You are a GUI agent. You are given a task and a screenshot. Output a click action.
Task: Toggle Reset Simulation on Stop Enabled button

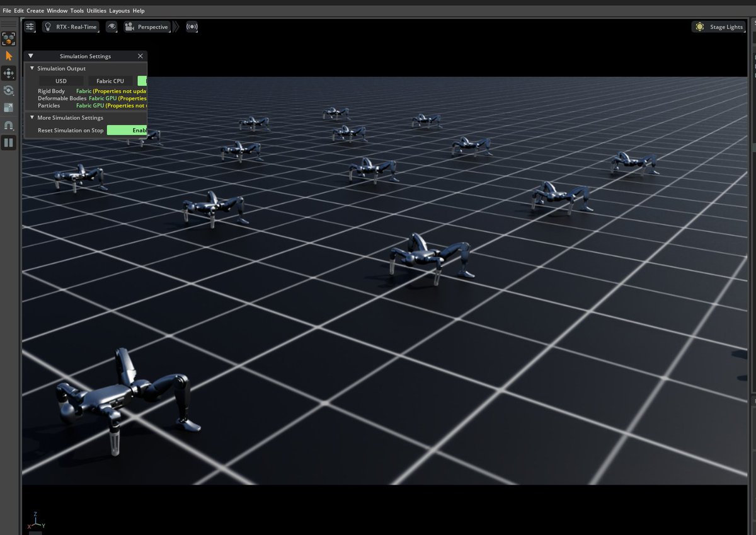127,130
